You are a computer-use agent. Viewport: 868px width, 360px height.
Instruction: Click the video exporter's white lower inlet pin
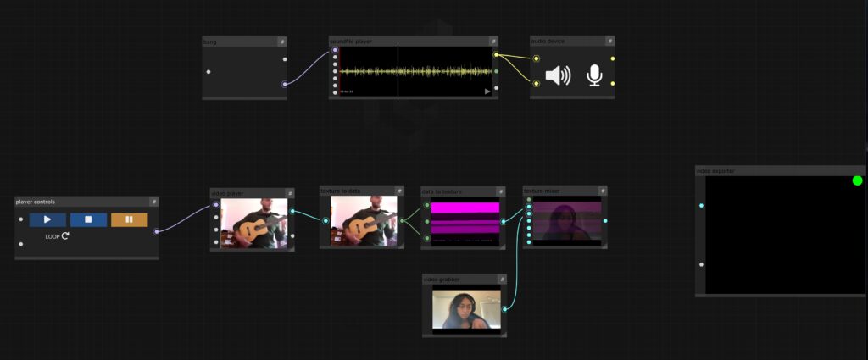pos(701,264)
